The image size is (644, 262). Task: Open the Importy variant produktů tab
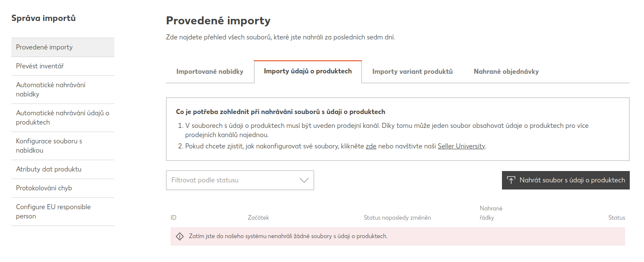[x=413, y=72]
